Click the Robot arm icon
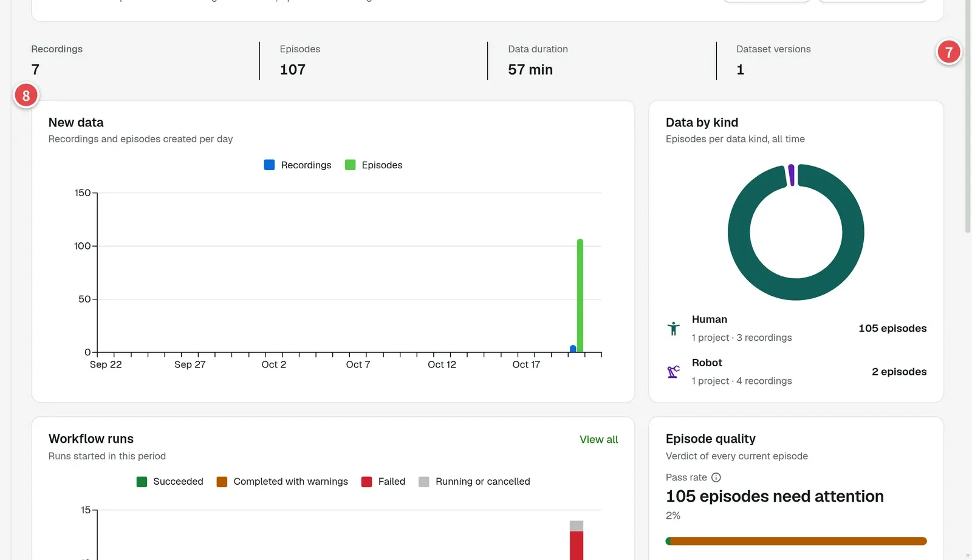This screenshot has width=972, height=560. pyautogui.click(x=673, y=372)
